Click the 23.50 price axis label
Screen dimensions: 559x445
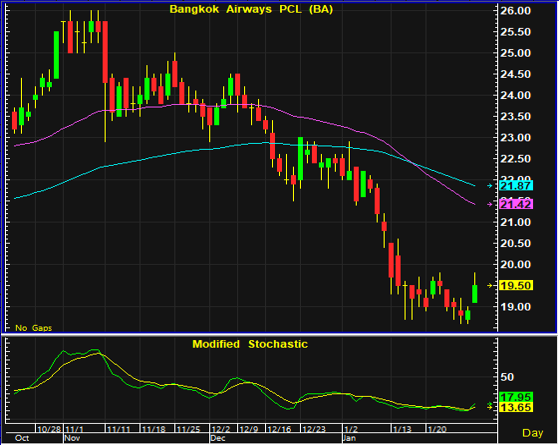click(x=516, y=117)
